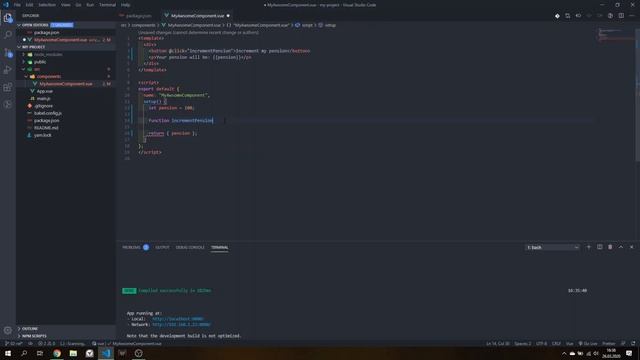The height and width of the screenshot is (360, 640).
Task: Open babel.config.js in the file tree
Action: point(48,113)
